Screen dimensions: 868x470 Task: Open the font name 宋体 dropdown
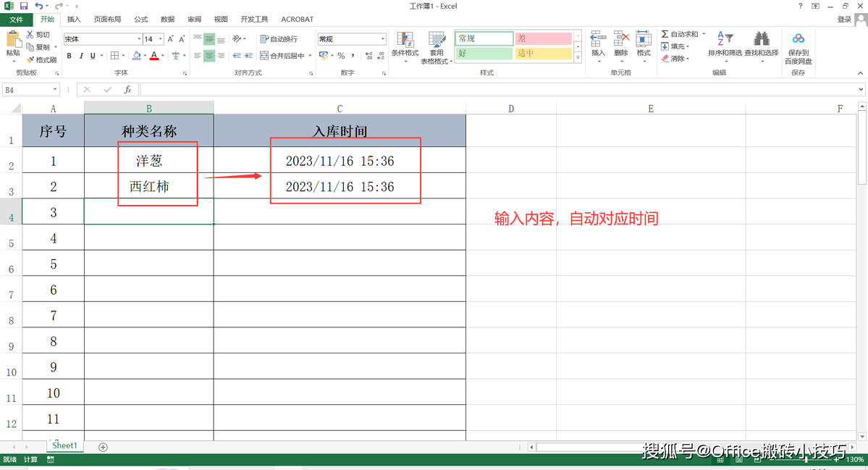click(139, 39)
